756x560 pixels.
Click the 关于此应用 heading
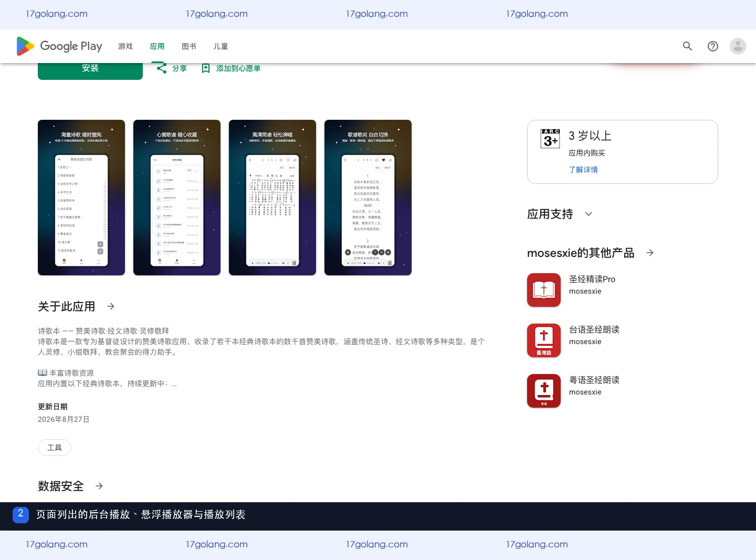pos(67,306)
